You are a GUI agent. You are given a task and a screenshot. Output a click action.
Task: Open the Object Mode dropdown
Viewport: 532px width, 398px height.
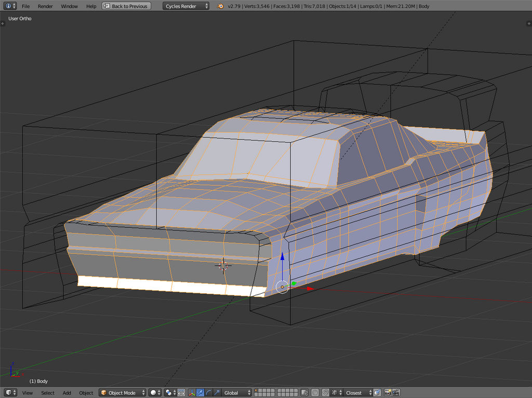[x=123, y=393]
